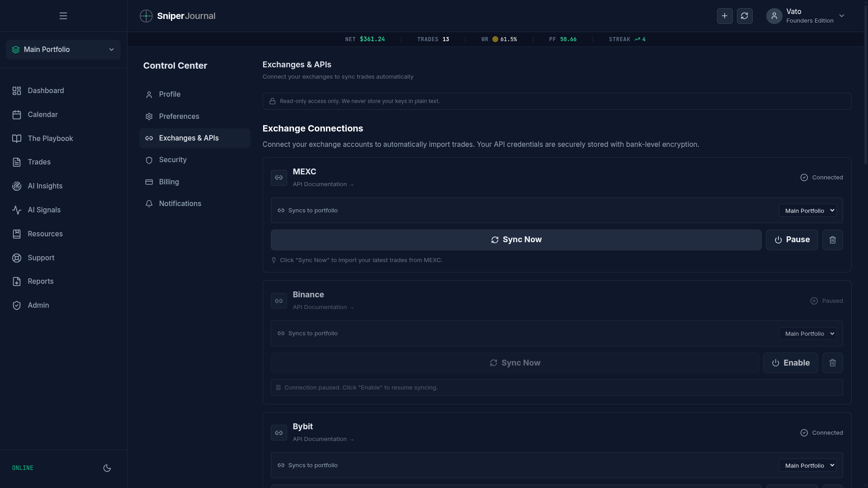Image resolution: width=868 pixels, height=488 pixels.
Task: Click the AI Signals pulse icon
Action: (x=17, y=210)
